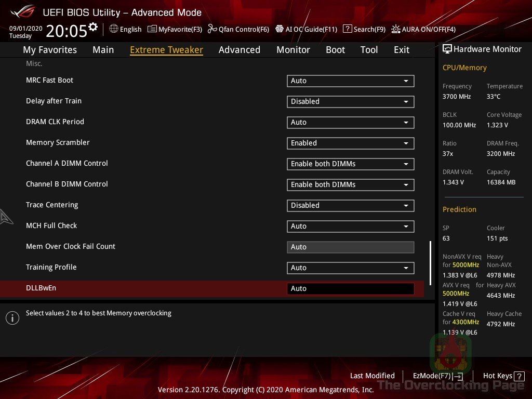532x399 pixels.
Task: Click the info icon beside the help text
Action: tap(12, 317)
